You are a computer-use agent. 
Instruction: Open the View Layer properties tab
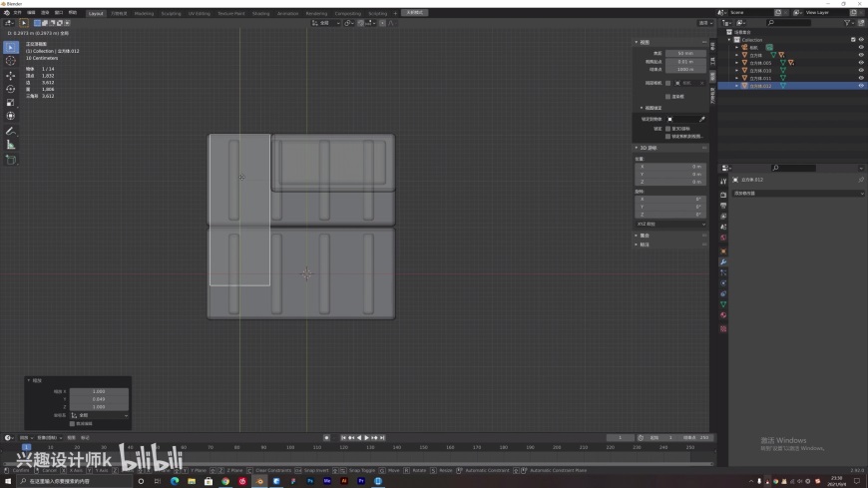(723, 216)
